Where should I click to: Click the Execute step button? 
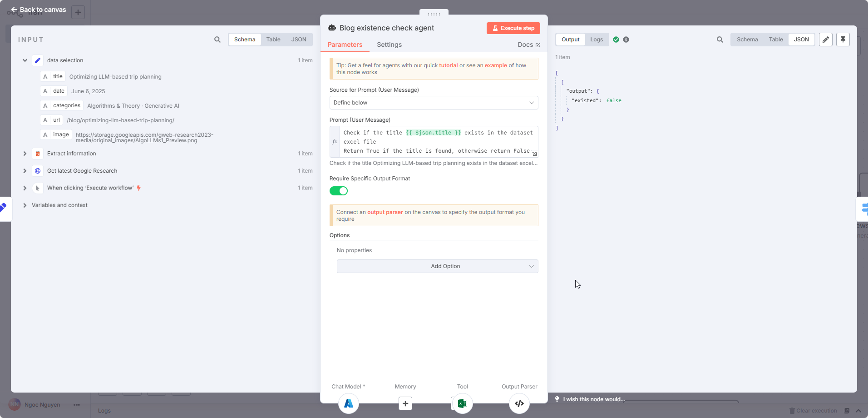[x=513, y=28]
